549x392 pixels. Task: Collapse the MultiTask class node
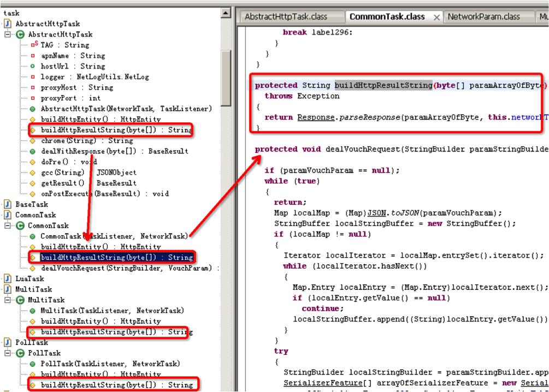[8, 300]
